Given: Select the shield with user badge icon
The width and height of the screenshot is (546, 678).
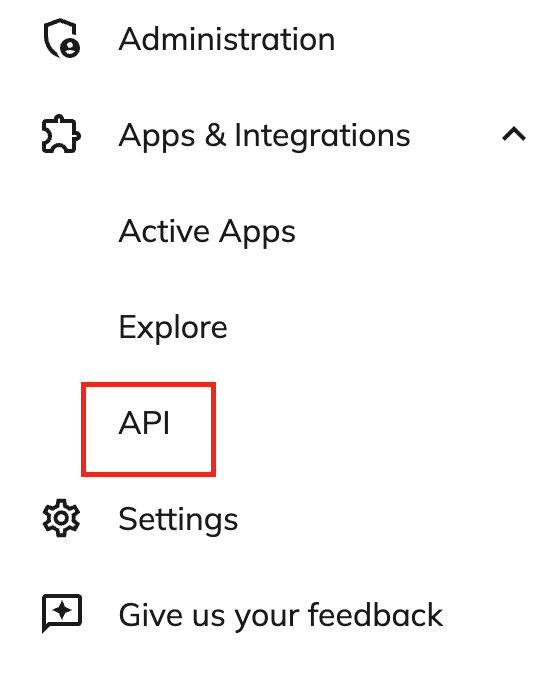Looking at the screenshot, I should tap(61, 38).
